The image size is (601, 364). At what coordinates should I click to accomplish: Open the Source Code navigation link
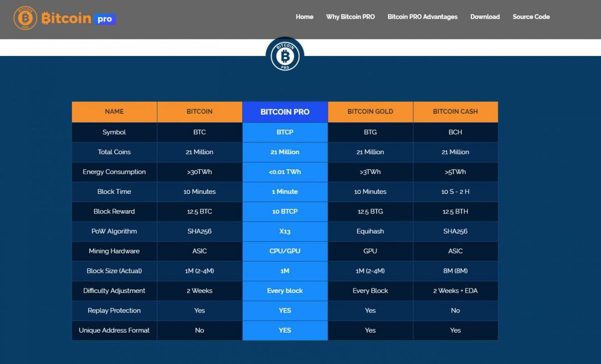coord(531,17)
